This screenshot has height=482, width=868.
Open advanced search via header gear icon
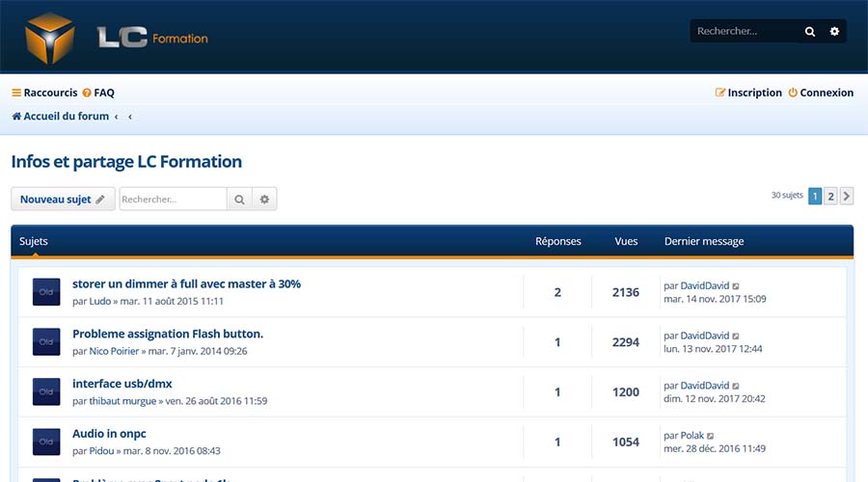(x=835, y=32)
